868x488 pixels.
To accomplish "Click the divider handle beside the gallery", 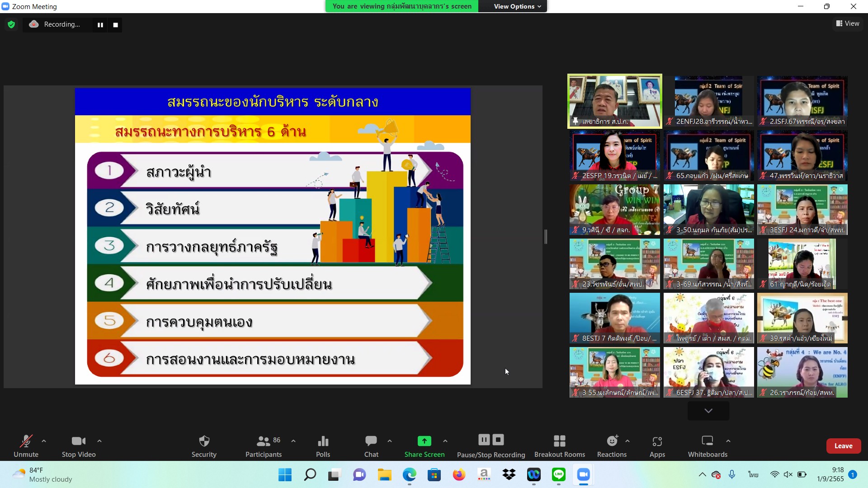I will point(546,236).
